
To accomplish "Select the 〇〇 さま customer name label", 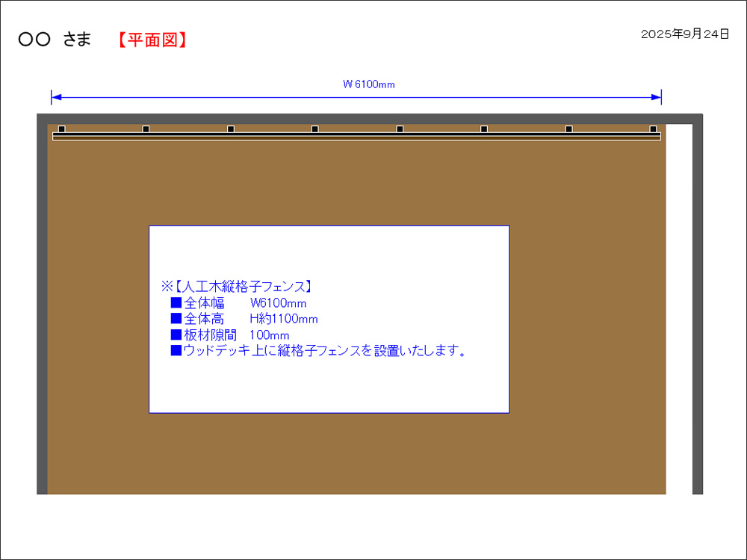I will point(55,40).
